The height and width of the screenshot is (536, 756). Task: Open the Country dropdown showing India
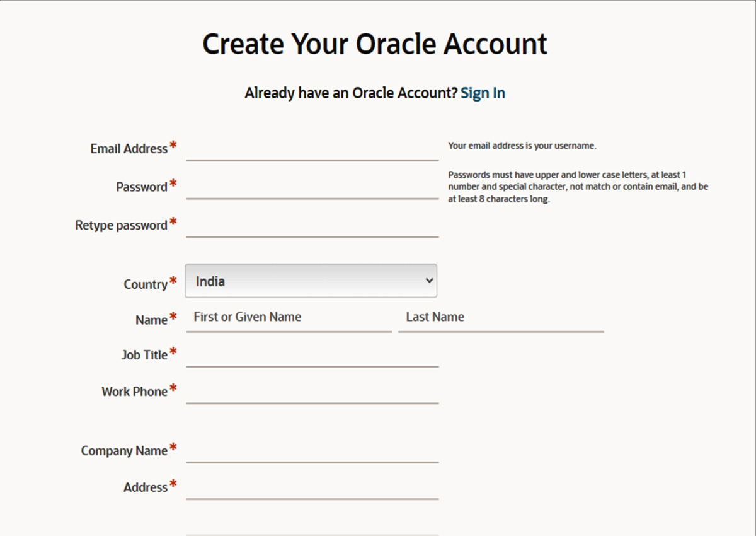(311, 281)
